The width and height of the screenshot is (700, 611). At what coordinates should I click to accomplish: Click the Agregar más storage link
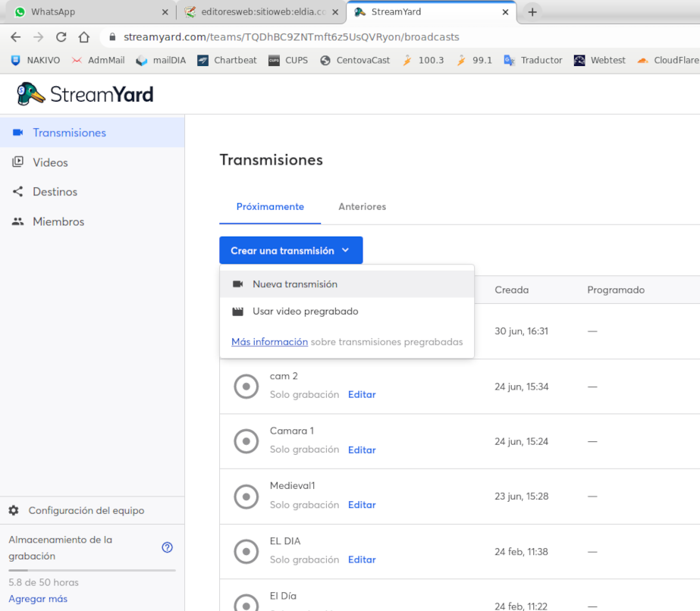coord(38,599)
